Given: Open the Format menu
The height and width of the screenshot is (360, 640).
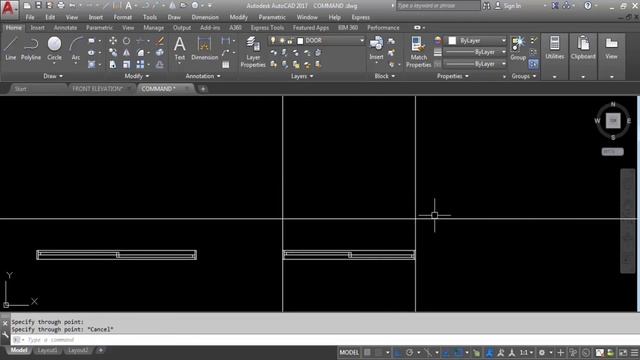Looking at the screenshot, I should coord(122,18).
